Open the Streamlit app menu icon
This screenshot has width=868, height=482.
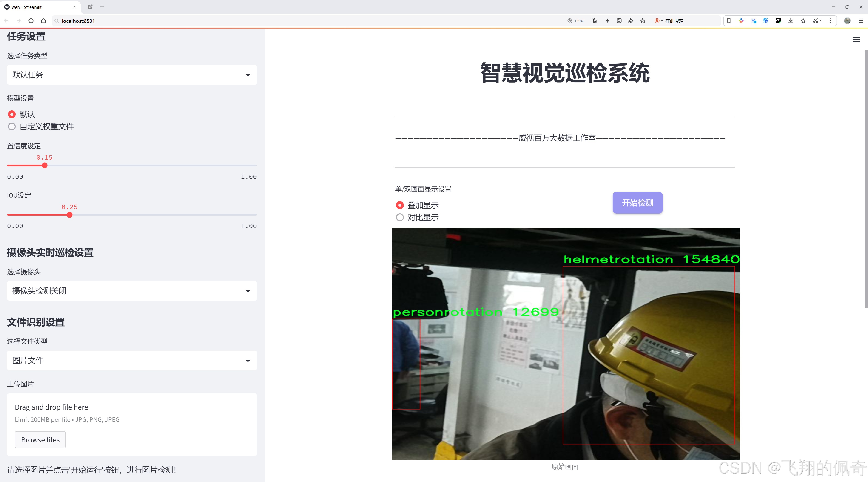tap(856, 39)
